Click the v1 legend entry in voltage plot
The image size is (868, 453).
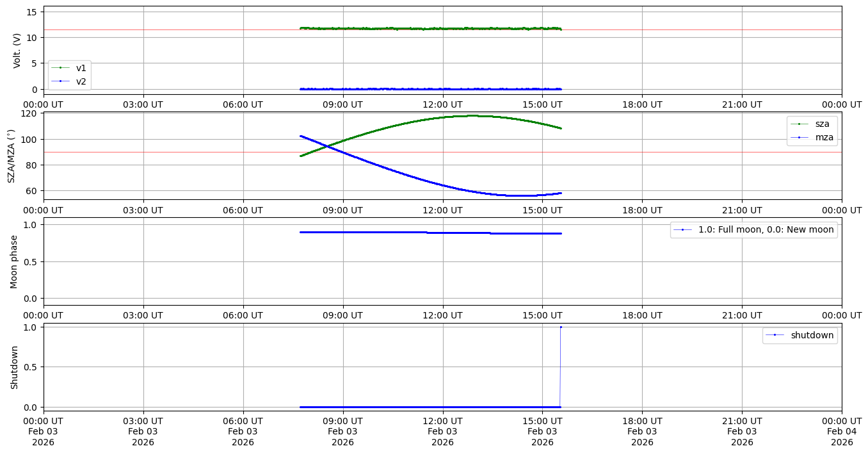coord(76,68)
